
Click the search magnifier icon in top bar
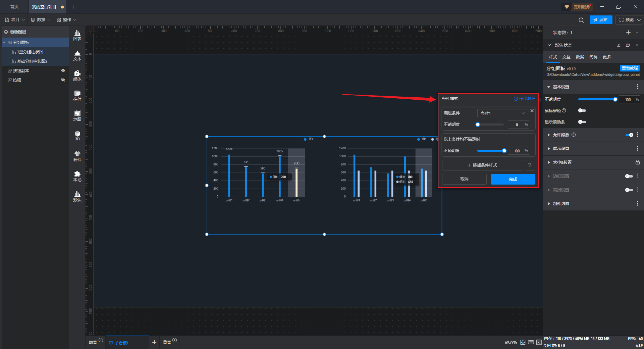(581, 20)
